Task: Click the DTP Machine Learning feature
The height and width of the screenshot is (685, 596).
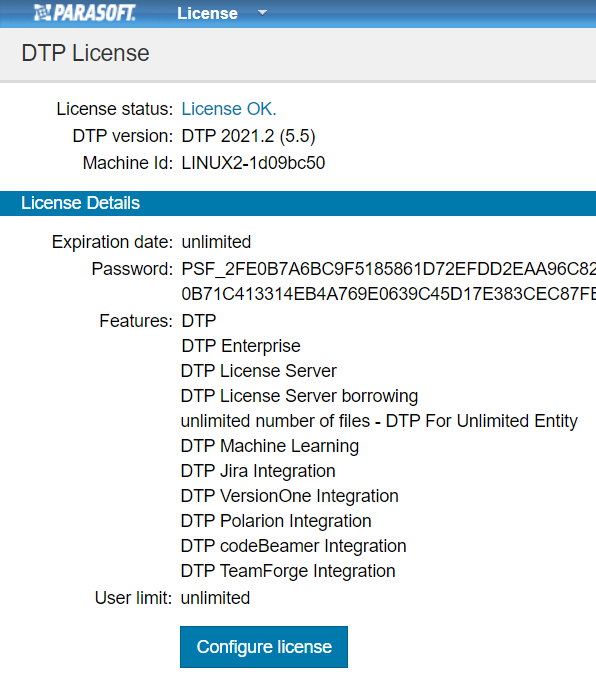Action: pyautogui.click(x=270, y=446)
